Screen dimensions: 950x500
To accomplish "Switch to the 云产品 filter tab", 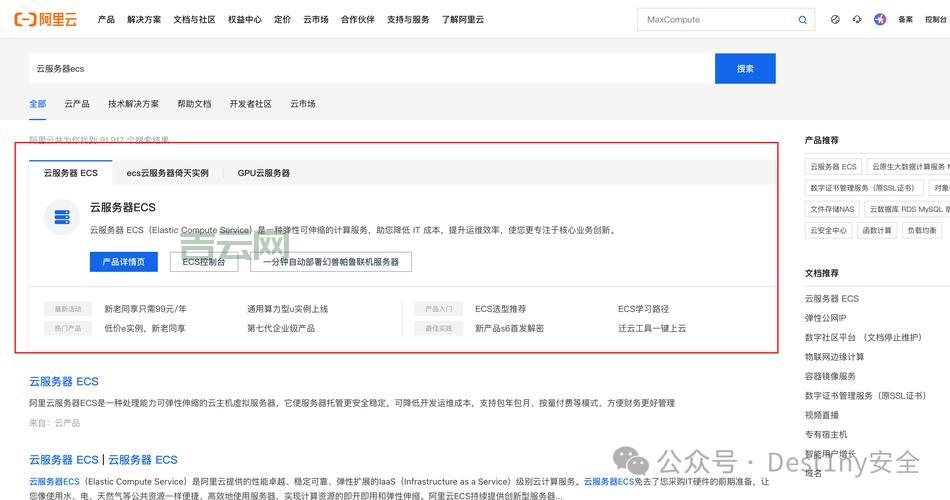I will click(77, 104).
